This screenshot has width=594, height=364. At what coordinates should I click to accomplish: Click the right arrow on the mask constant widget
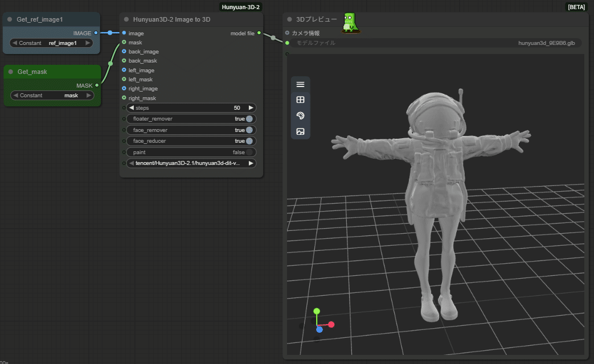click(x=88, y=95)
